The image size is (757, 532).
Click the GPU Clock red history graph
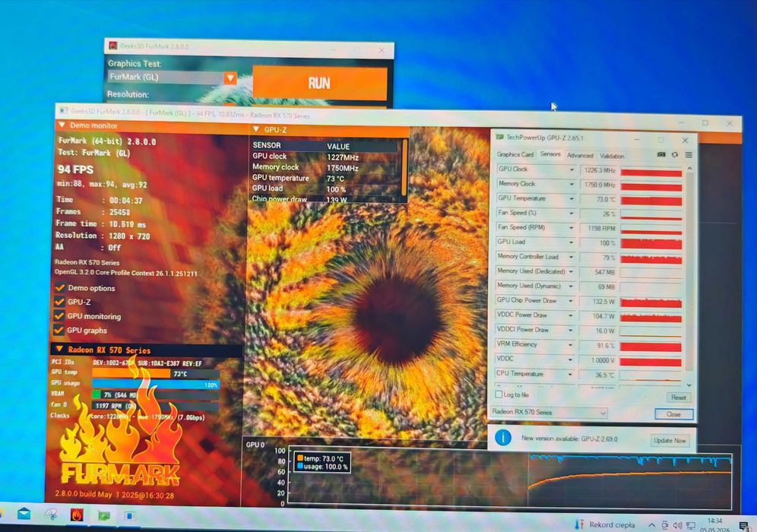click(651, 171)
